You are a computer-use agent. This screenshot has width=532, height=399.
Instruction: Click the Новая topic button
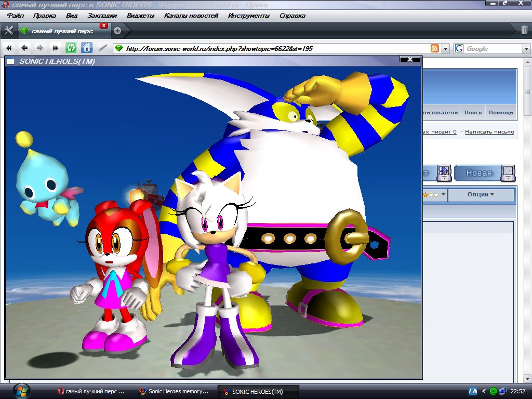(x=478, y=173)
